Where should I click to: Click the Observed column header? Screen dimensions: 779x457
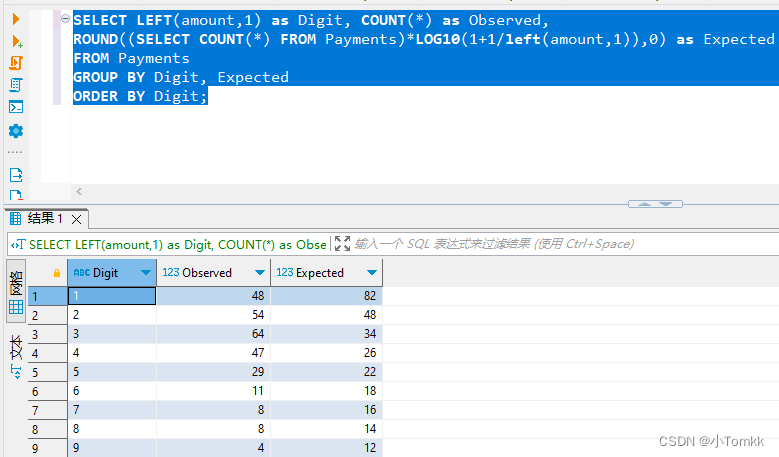(x=214, y=273)
